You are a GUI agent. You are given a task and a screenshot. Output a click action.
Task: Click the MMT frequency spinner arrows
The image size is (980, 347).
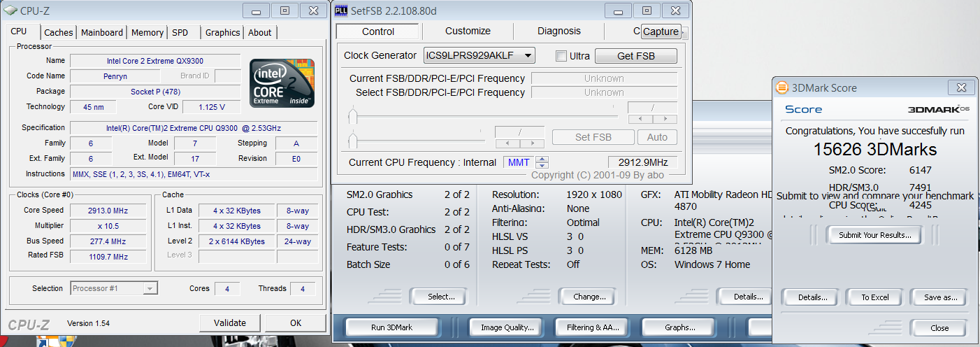click(x=542, y=162)
